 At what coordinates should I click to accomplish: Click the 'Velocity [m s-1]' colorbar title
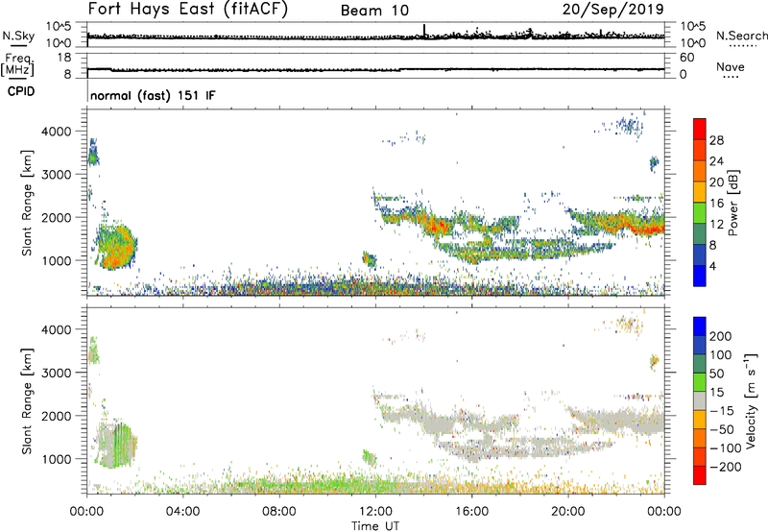pos(751,400)
